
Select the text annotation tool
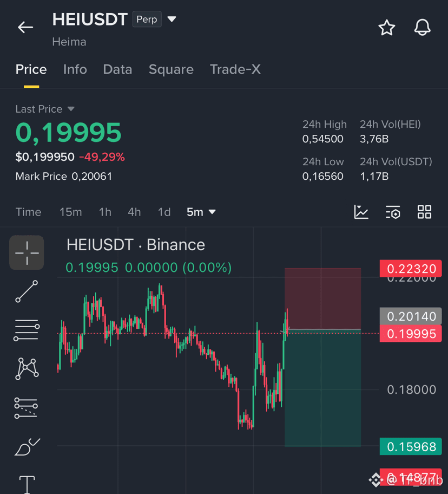27,484
